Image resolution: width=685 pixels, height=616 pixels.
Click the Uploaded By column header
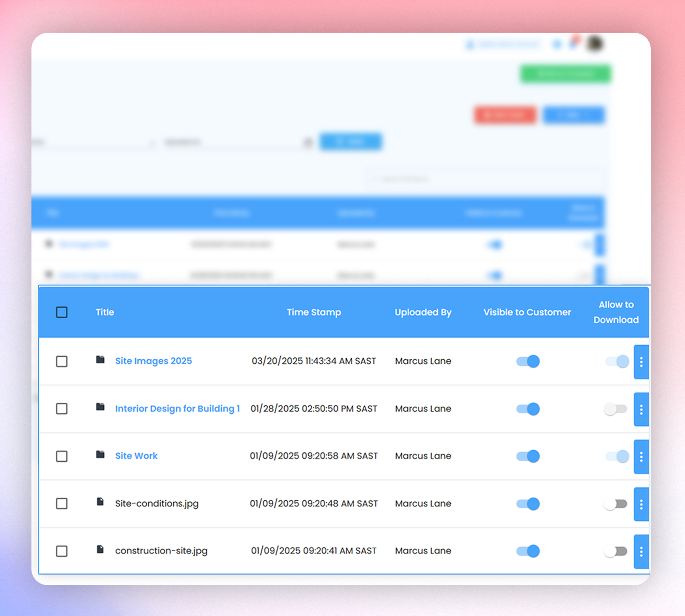pos(423,312)
